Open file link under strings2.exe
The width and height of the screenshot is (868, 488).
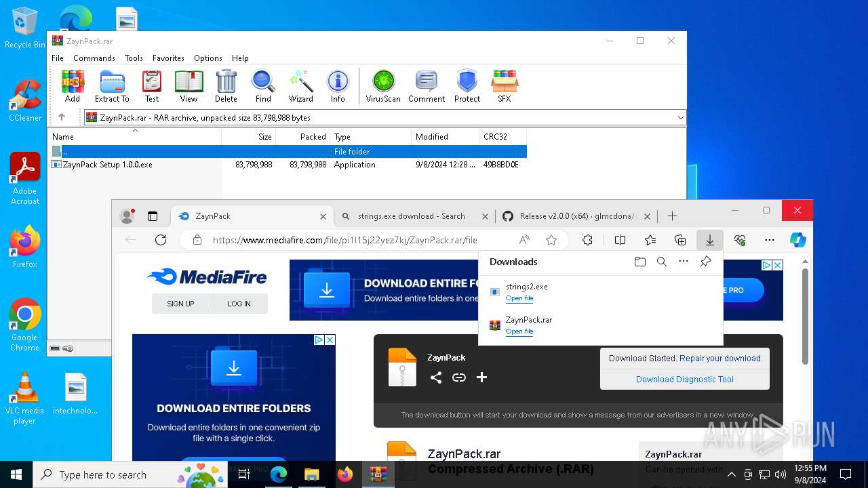click(519, 298)
